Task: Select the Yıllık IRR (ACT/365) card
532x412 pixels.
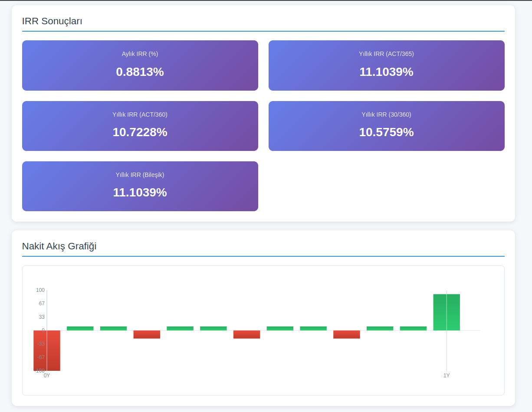Action: (x=386, y=65)
